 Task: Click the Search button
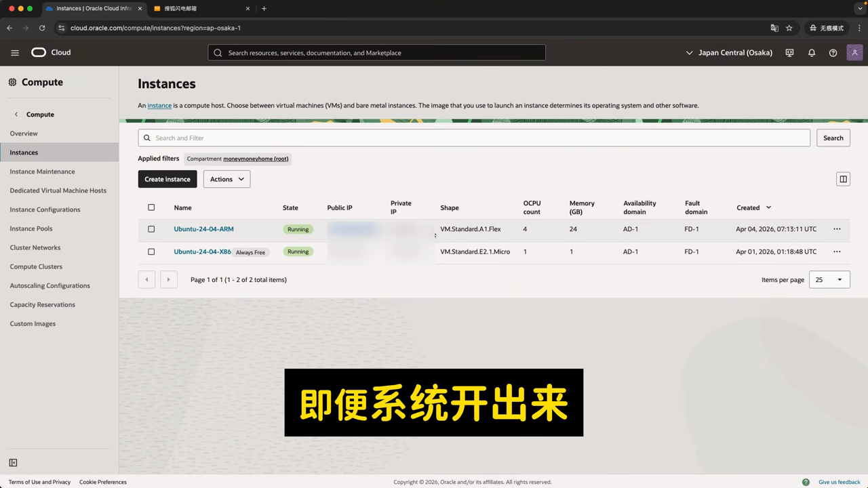pyautogui.click(x=833, y=138)
